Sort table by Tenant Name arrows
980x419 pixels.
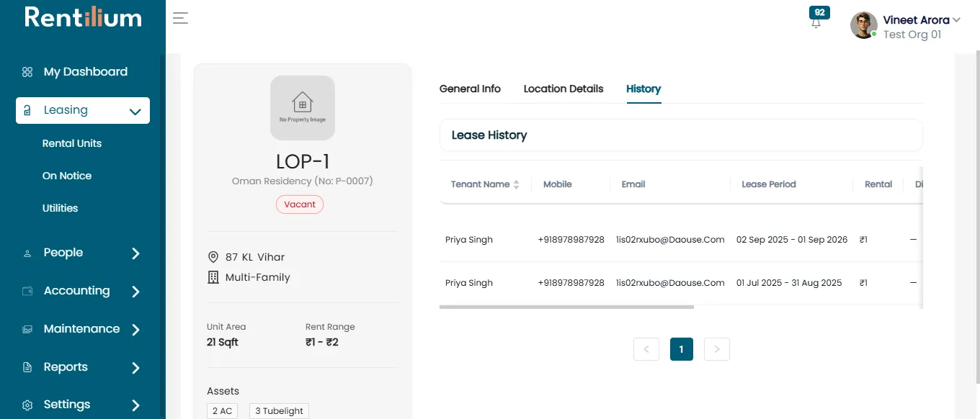516,185
